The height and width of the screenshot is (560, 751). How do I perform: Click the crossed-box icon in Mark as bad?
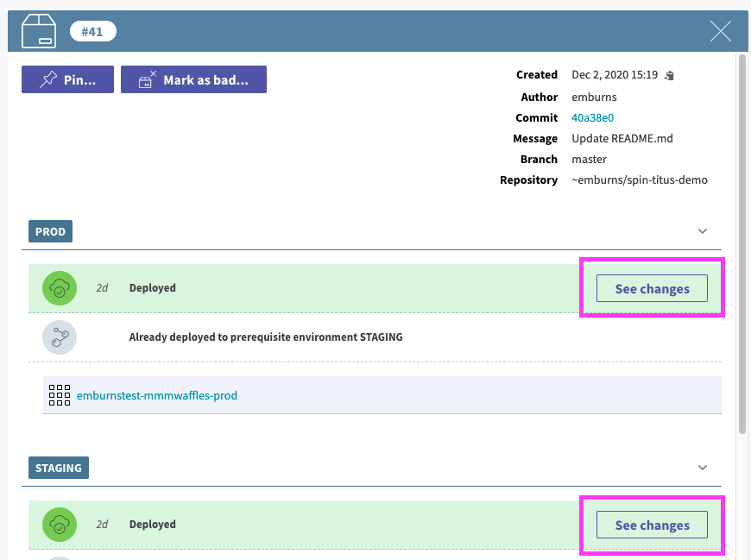click(147, 79)
